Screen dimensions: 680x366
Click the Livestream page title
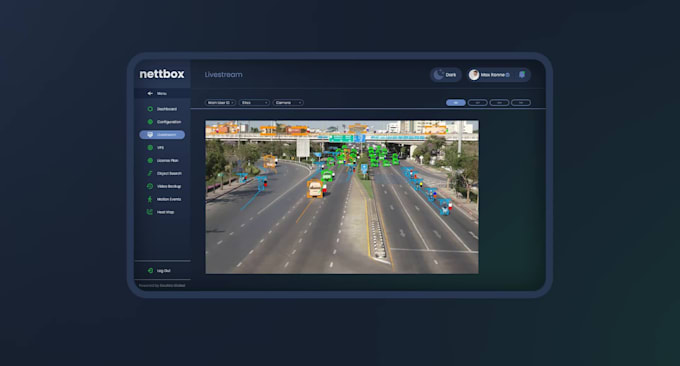[223, 75]
